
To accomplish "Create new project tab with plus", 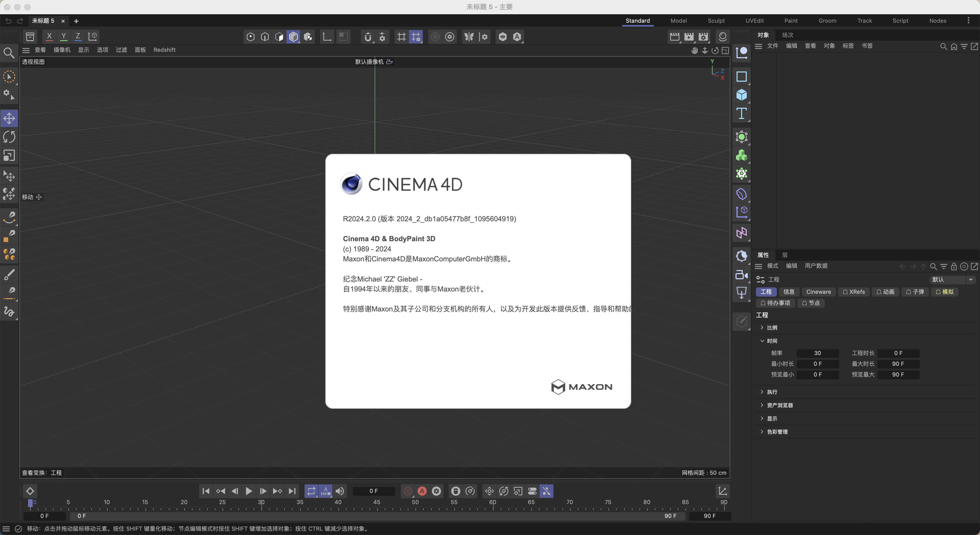I will pyautogui.click(x=76, y=21).
